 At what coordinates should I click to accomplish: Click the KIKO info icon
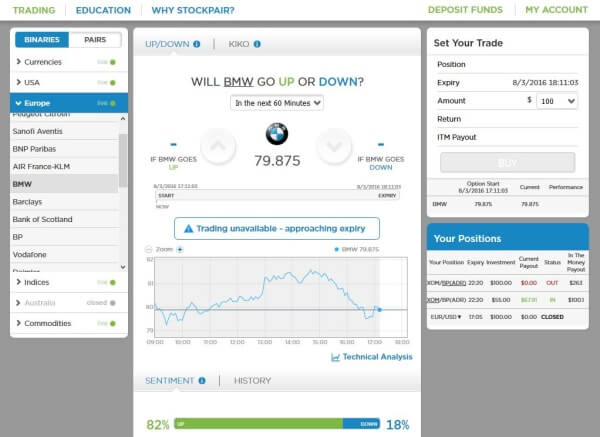[x=257, y=44]
